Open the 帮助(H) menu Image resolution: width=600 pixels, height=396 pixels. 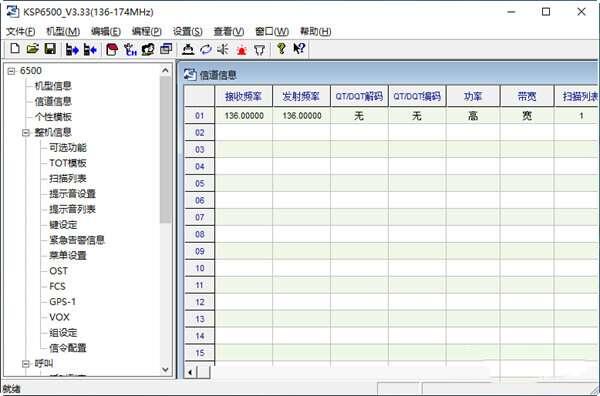[x=315, y=31]
